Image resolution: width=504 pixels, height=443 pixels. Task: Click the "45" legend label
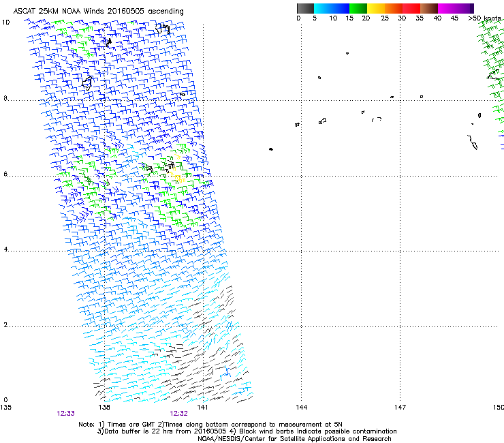point(454,18)
